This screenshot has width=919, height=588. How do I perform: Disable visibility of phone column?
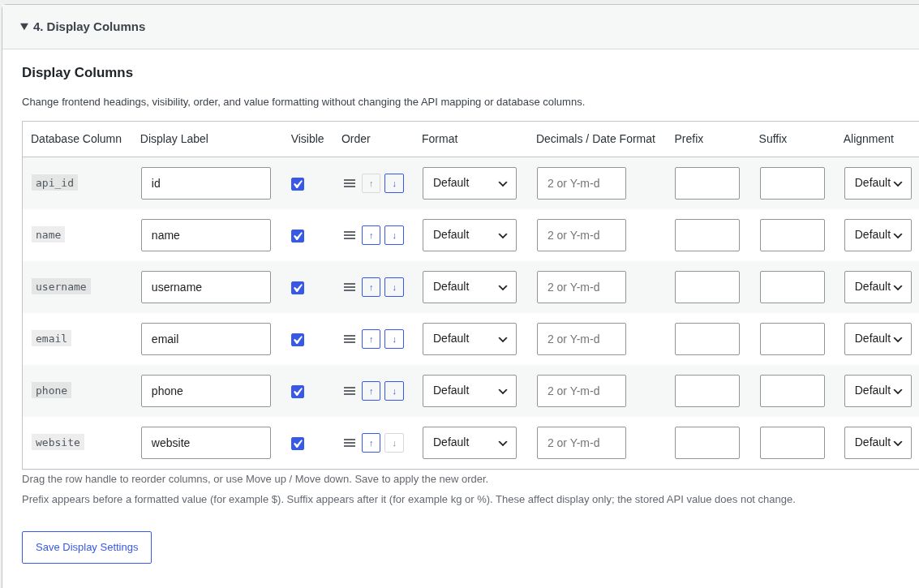tap(298, 392)
